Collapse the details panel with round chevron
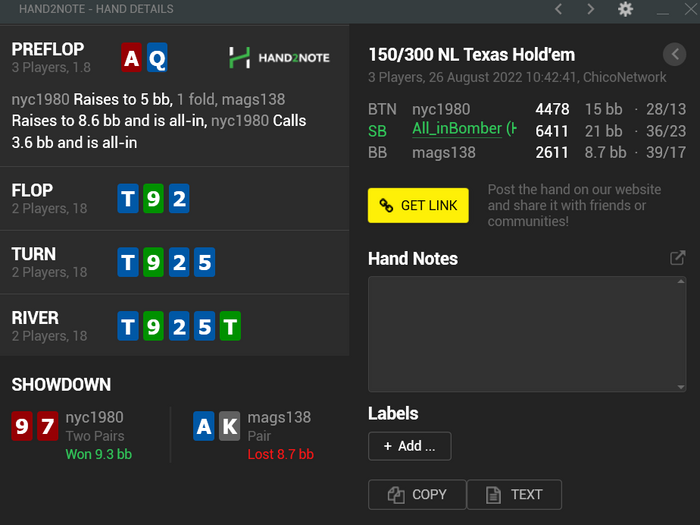The width and height of the screenshot is (700, 525). [675, 54]
